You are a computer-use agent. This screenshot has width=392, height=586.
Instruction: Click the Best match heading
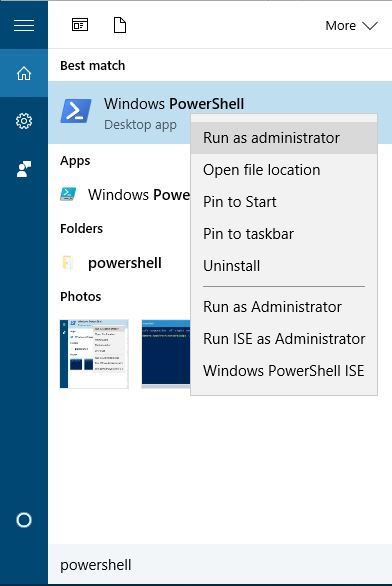click(92, 66)
